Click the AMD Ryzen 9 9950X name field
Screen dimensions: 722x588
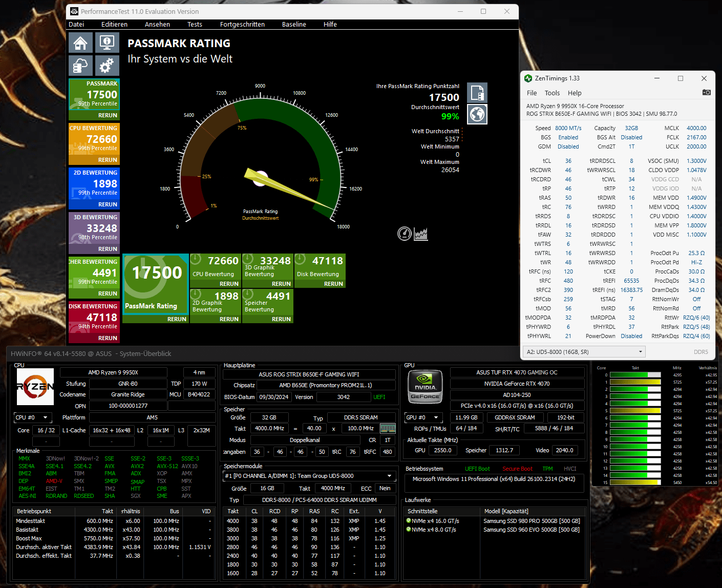pyautogui.click(x=113, y=372)
